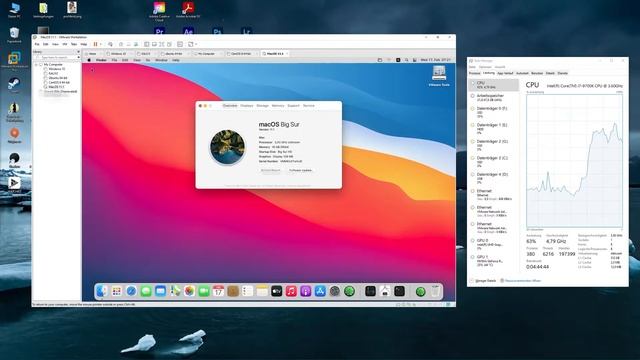
Task: Select MacOS 11.1 in Library tree
Action: [56, 87]
